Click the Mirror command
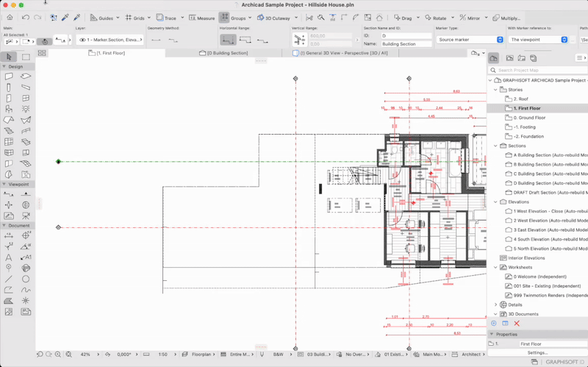The width and height of the screenshot is (588, 367). coord(470,18)
